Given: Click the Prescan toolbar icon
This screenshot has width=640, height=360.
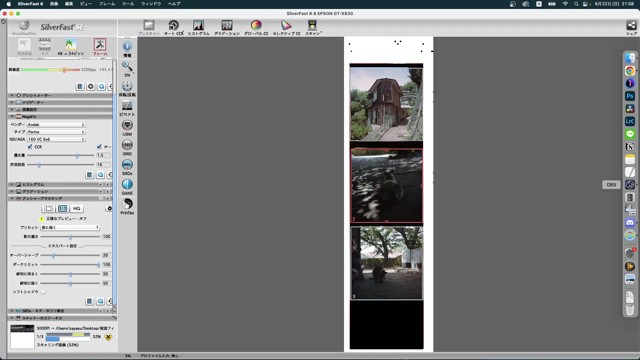Looking at the screenshot, I should pyautogui.click(x=149, y=25).
